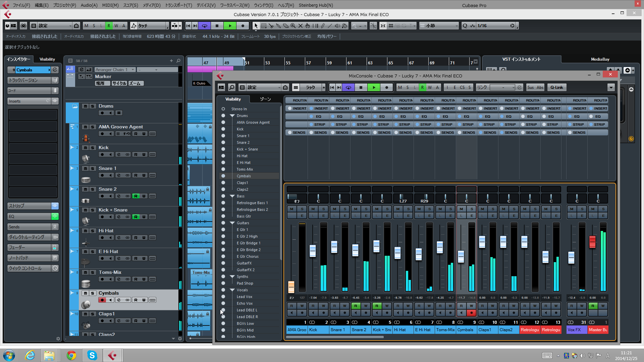Image resolution: width=644 pixels, height=362 pixels.
Task: Toggle visibility dot for Lead Vox
Action: [x=223, y=297]
